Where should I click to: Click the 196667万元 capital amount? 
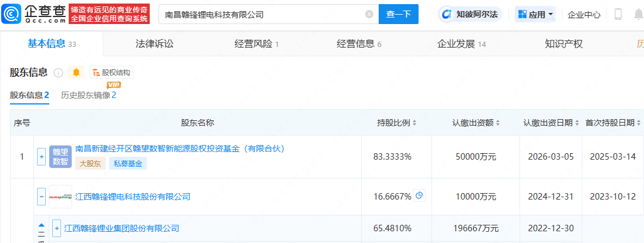tap(476, 228)
